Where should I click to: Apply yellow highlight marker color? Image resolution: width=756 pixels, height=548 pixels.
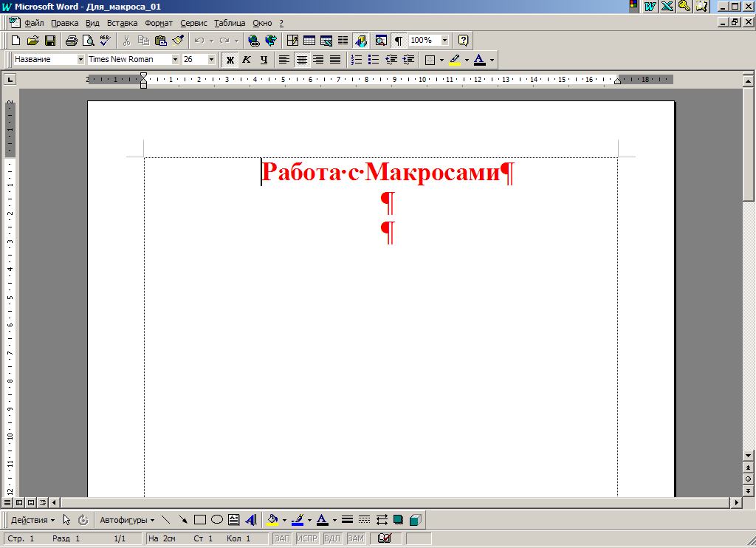[x=455, y=60]
